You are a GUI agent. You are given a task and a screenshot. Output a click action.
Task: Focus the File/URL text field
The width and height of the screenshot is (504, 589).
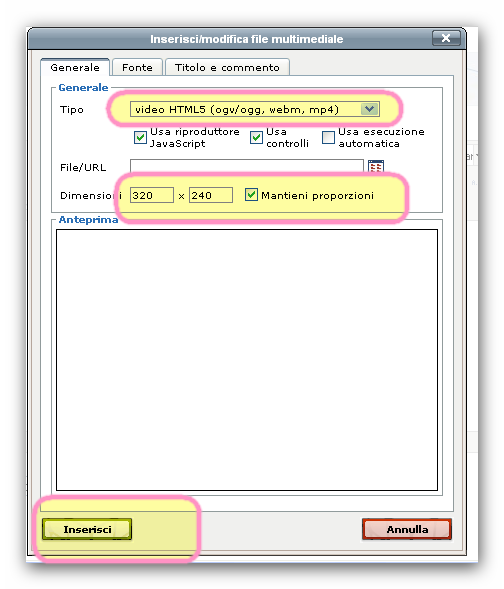[x=247, y=166]
